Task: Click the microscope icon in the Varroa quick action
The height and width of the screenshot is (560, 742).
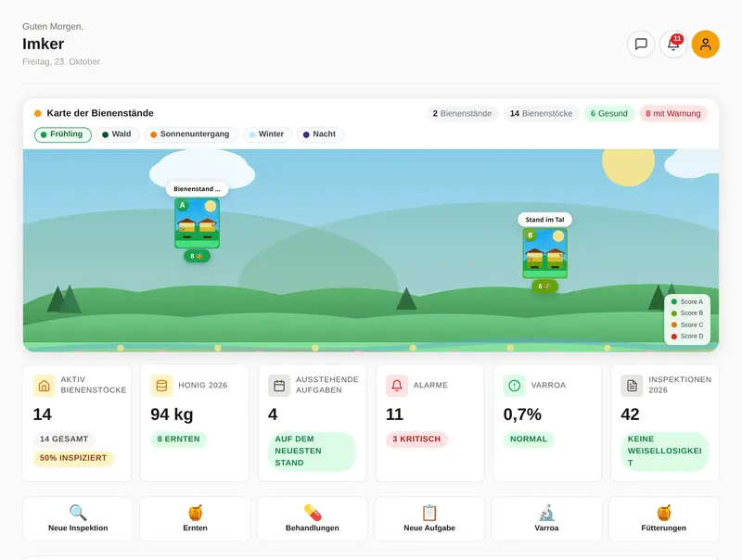Action: click(x=546, y=512)
